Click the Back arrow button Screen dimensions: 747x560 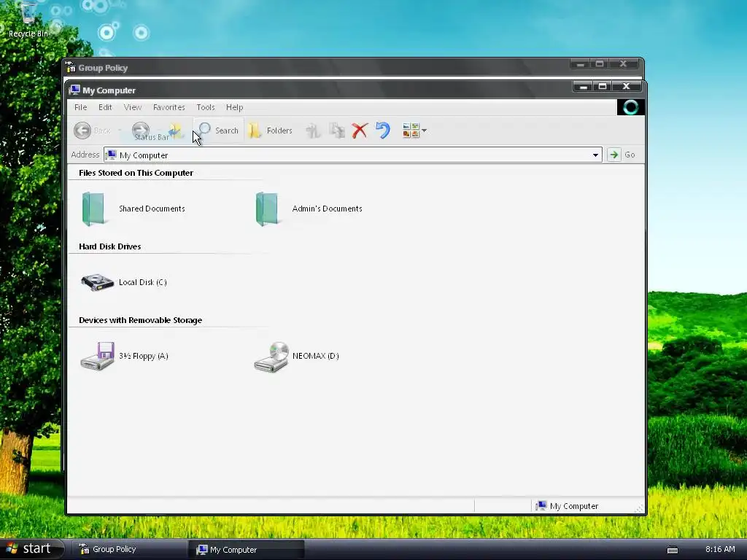click(82, 130)
